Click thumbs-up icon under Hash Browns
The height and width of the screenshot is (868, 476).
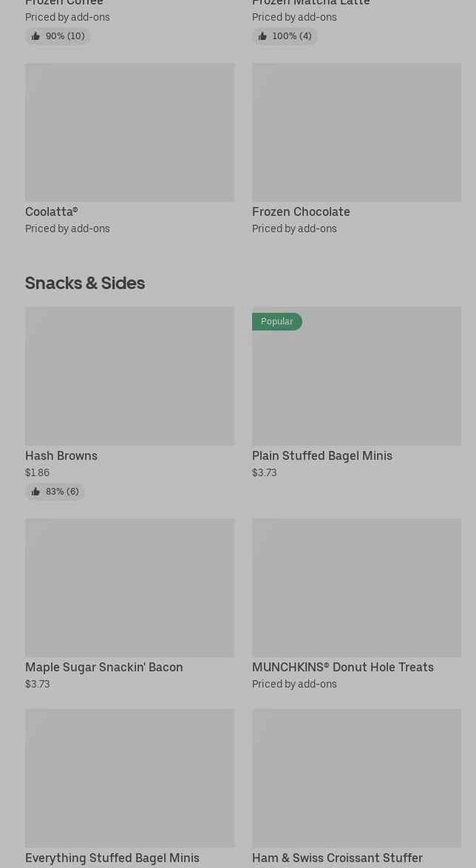35,492
